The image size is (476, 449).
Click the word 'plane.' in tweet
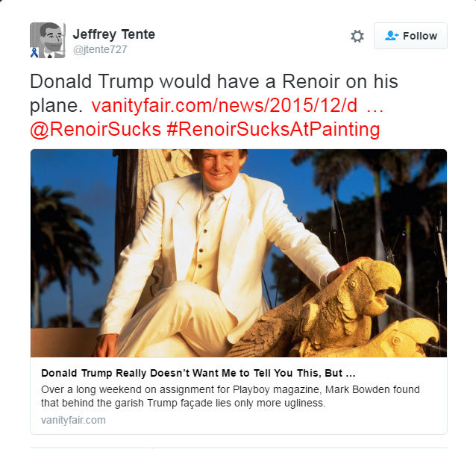pos(56,106)
